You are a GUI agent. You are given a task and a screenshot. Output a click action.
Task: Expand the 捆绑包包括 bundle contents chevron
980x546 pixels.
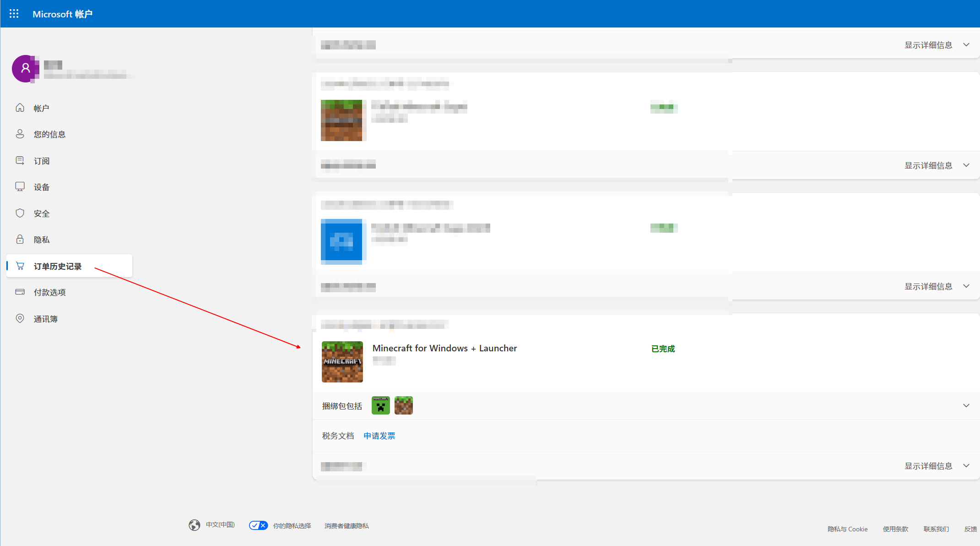pos(966,405)
